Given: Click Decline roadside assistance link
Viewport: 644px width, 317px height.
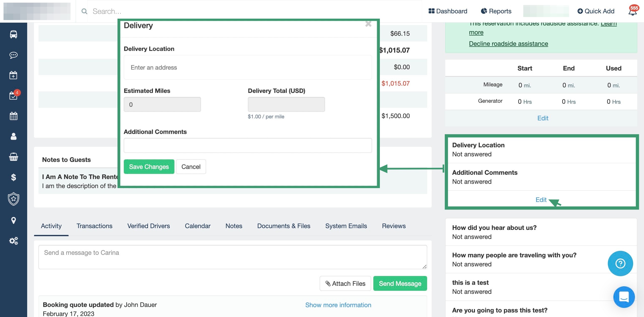Looking at the screenshot, I should click(508, 43).
